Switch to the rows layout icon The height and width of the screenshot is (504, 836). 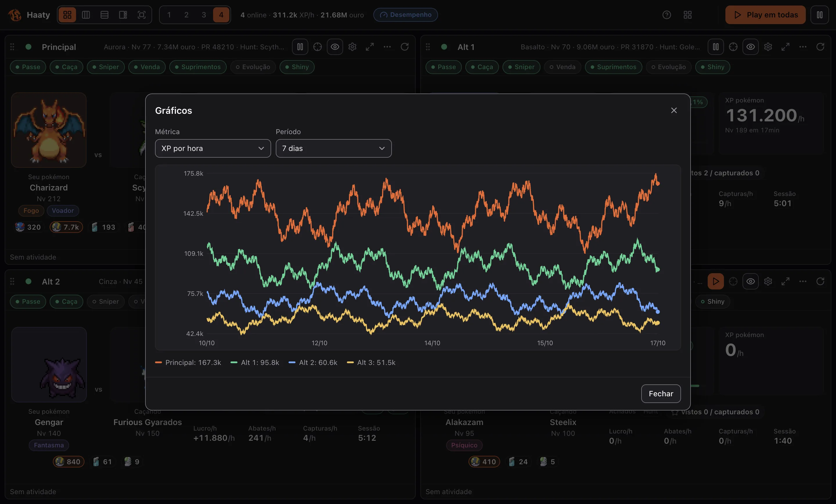[105, 15]
